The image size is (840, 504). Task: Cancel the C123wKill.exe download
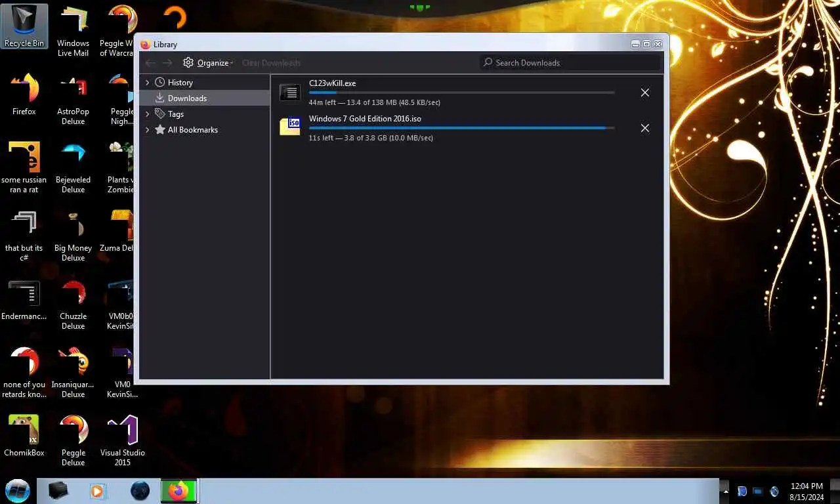[645, 93]
